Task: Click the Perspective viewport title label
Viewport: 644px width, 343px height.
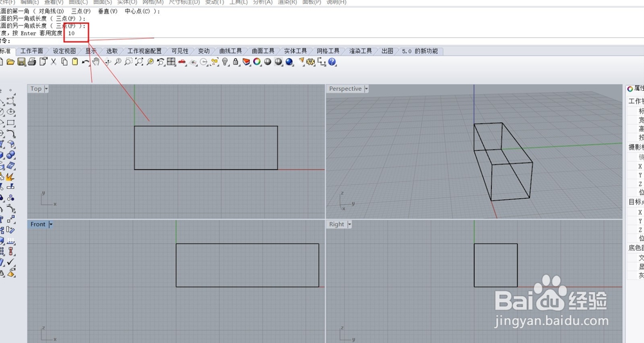Action: pyautogui.click(x=345, y=89)
